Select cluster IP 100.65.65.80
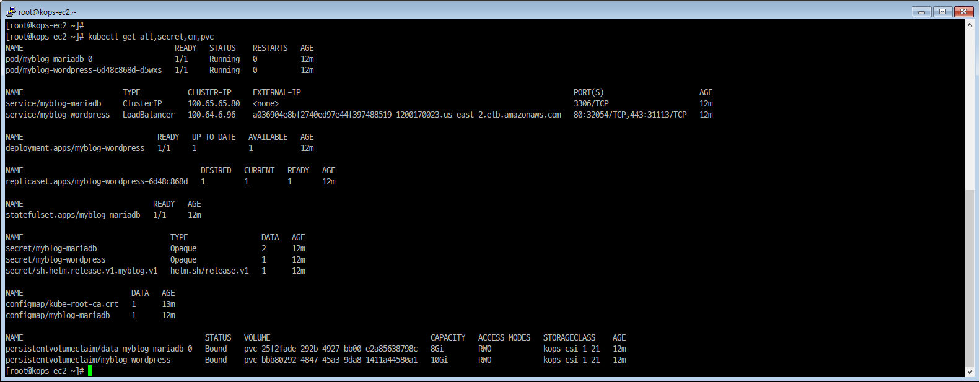Screen dimensions: 980x382 [214, 103]
